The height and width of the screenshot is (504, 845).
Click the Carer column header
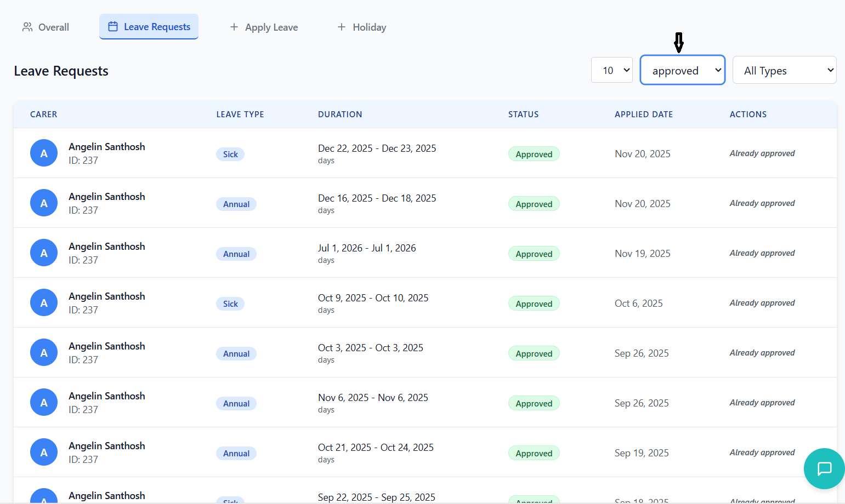click(44, 114)
